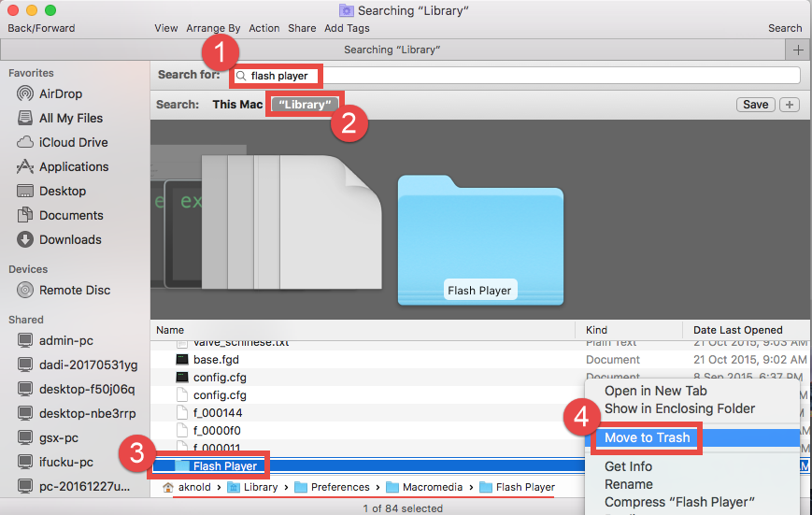Image resolution: width=812 pixels, height=515 pixels.
Task: Click Macromedia folder in path bar
Action: [x=424, y=488]
